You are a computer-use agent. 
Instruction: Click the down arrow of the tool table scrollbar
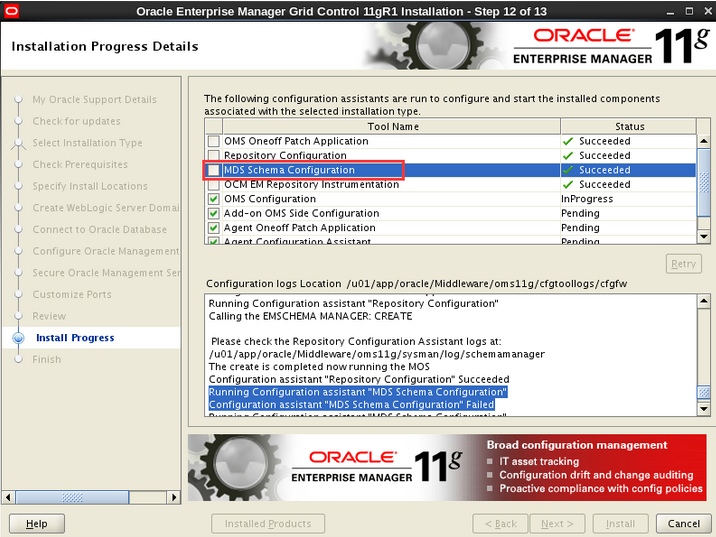click(704, 237)
